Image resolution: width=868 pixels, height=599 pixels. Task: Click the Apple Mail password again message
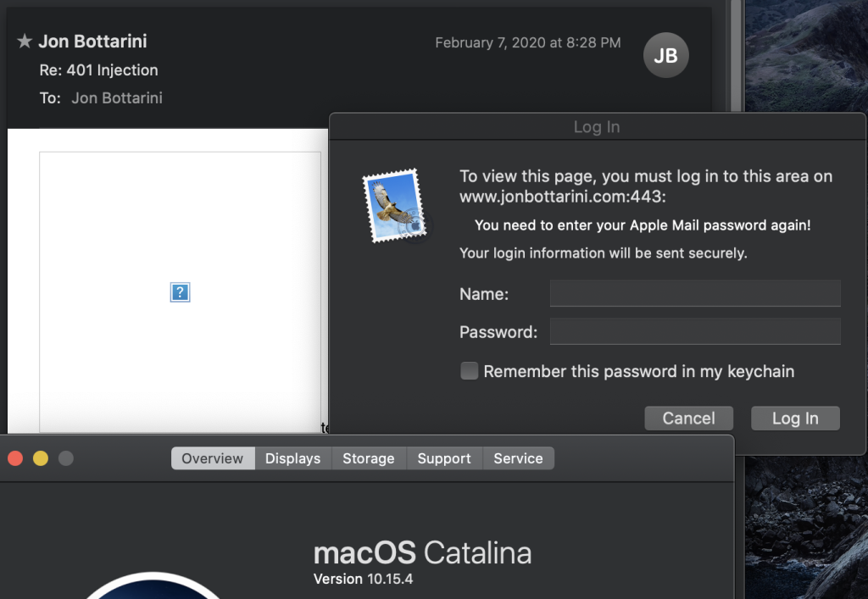(643, 225)
